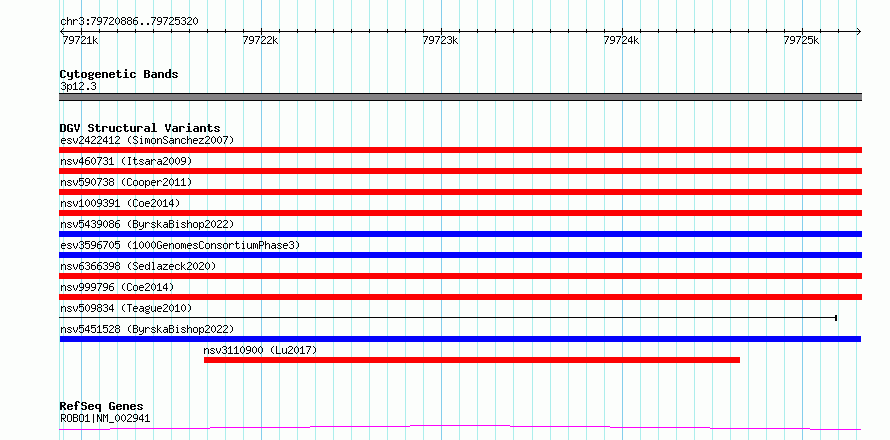Open nsv590738 (Cooper2011) variant label
The height and width of the screenshot is (440, 890).
coord(126,182)
